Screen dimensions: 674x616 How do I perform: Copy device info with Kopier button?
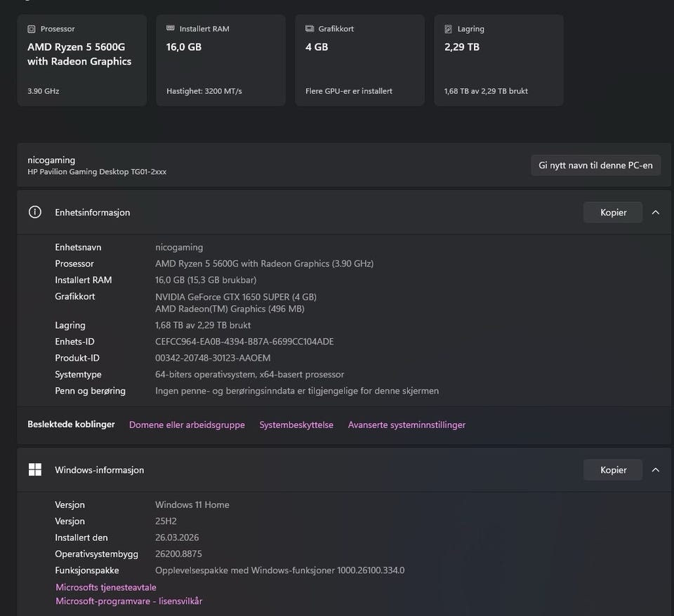[x=613, y=212]
